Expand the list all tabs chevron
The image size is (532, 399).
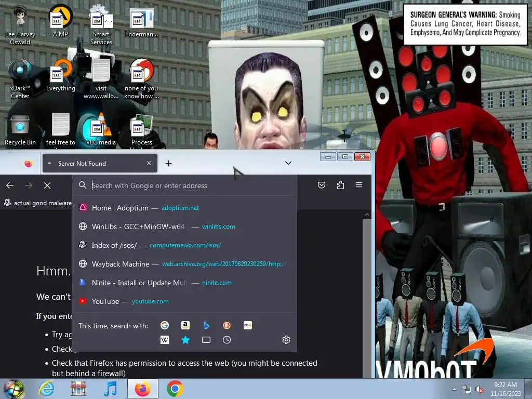pyautogui.click(x=288, y=163)
